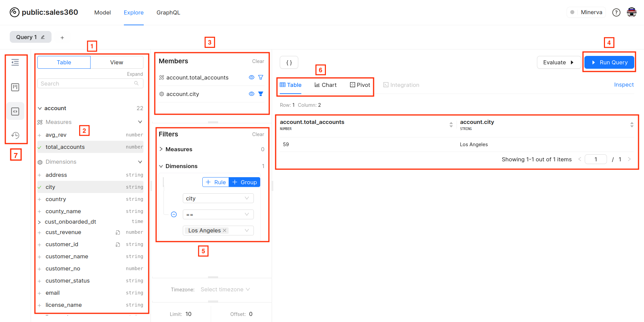This screenshot has height=322, width=644.
Task: Switch to the Table results tab
Action: coord(291,85)
